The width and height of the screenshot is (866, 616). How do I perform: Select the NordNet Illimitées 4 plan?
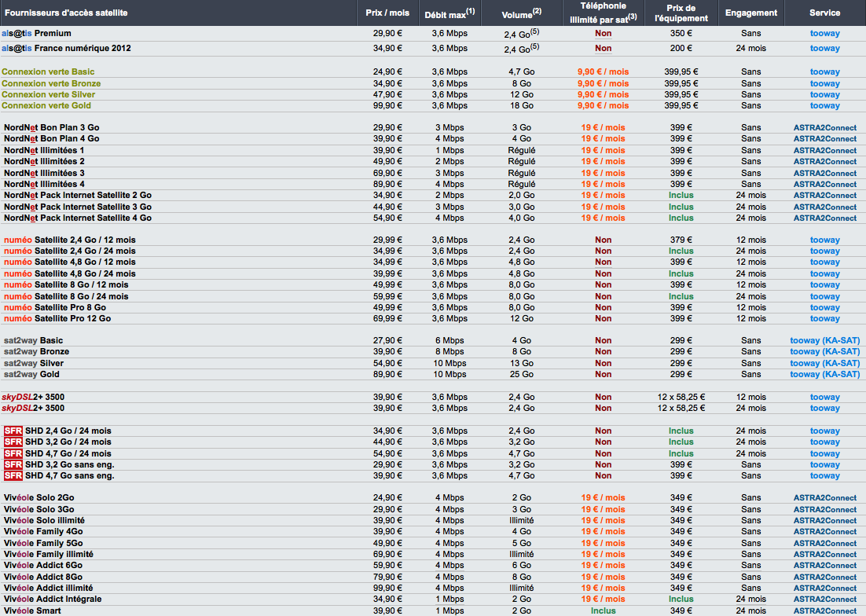(44, 184)
